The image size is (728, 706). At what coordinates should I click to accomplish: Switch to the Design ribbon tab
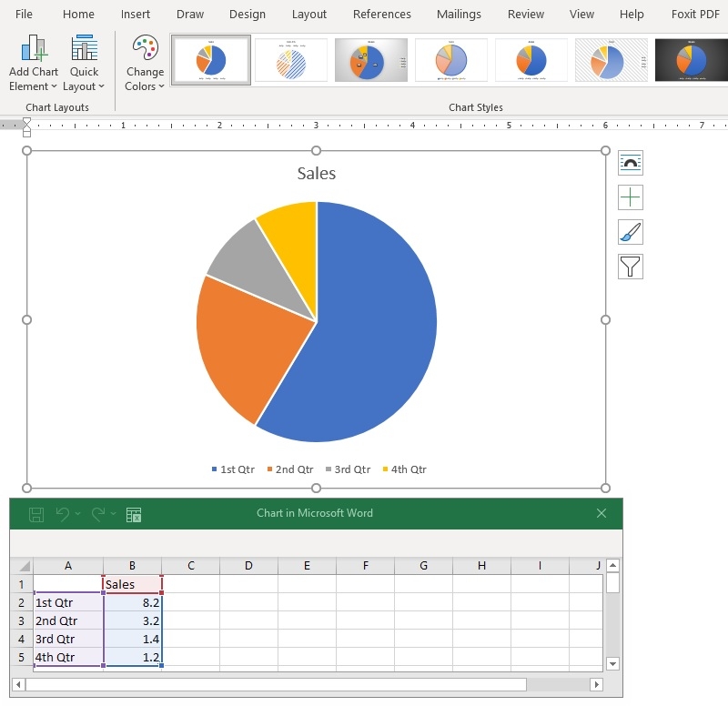pyautogui.click(x=248, y=15)
